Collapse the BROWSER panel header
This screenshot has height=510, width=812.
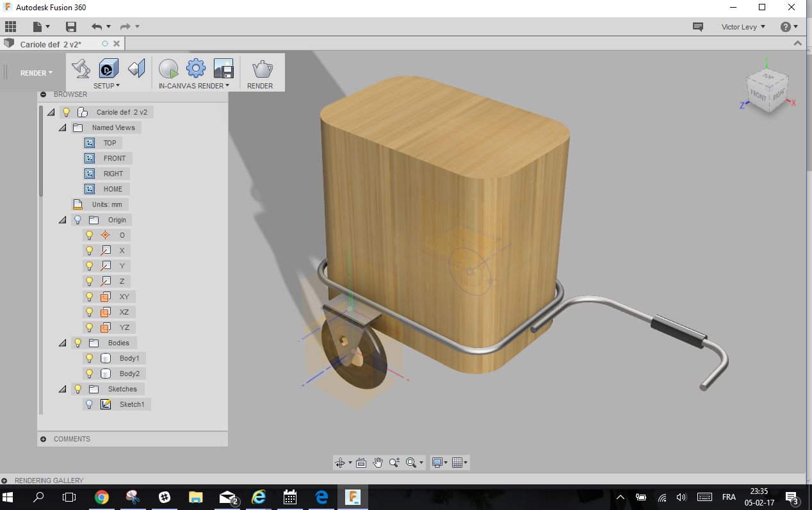[43, 94]
